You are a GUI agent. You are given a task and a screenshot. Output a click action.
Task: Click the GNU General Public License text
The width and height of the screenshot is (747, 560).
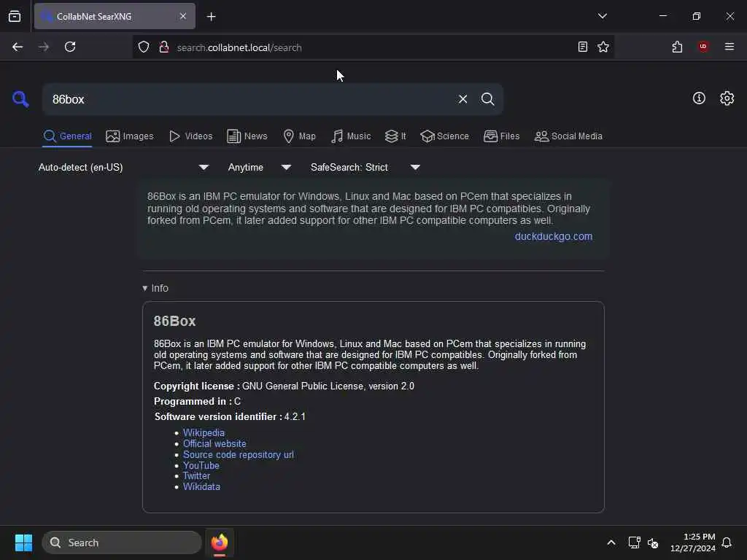click(x=328, y=386)
